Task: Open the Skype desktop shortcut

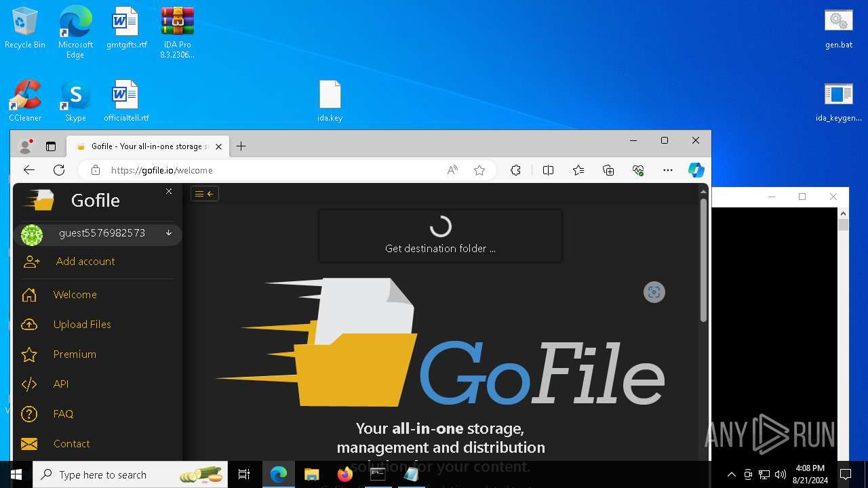Action: [75, 101]
